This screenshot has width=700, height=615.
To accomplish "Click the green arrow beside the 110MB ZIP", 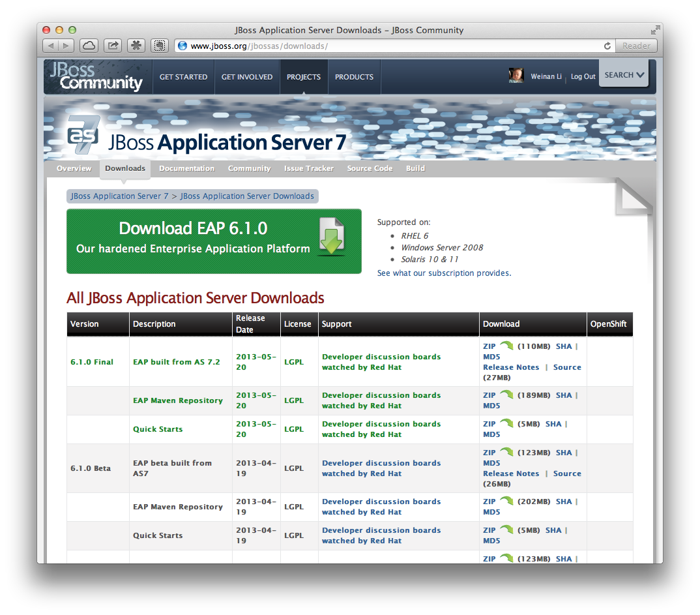I will [x=506, y=346].
